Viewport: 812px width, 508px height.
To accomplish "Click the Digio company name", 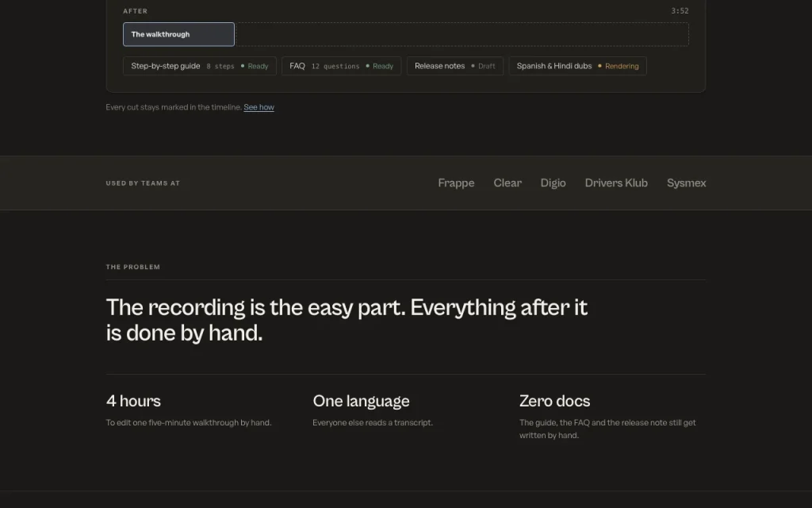I will coord(553,183).
